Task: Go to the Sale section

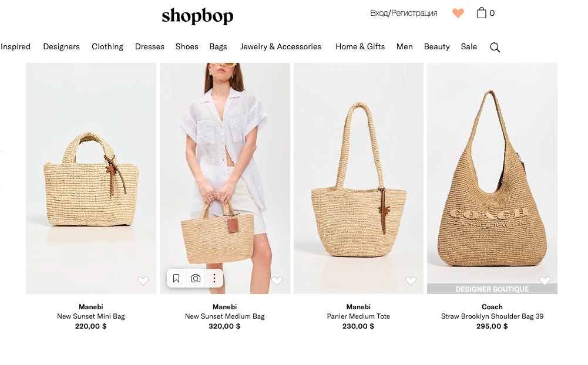Action: pos(469,47)
